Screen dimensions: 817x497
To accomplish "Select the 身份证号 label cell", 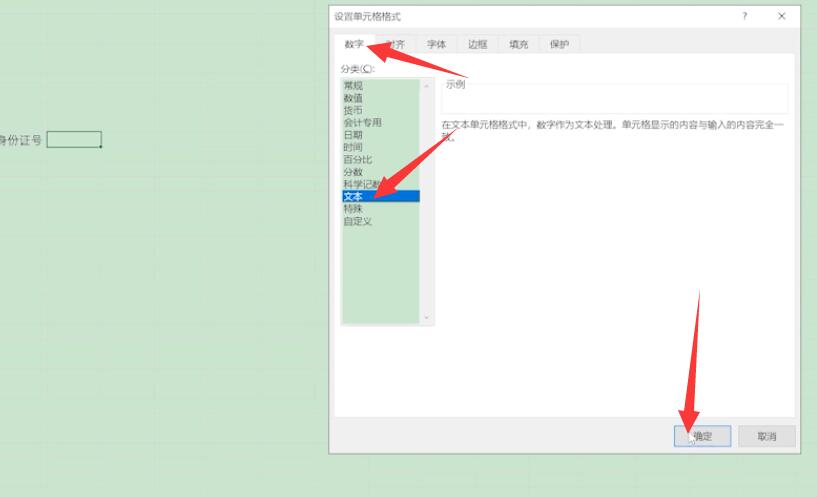I will coord(21,140).
